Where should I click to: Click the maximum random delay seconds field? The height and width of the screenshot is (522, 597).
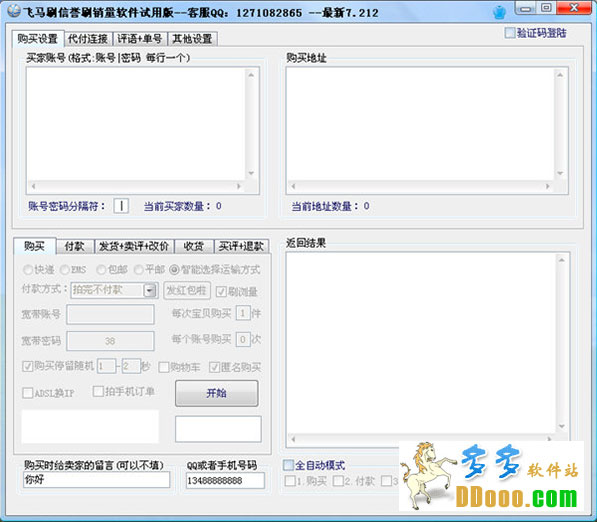tap(131, 366)
